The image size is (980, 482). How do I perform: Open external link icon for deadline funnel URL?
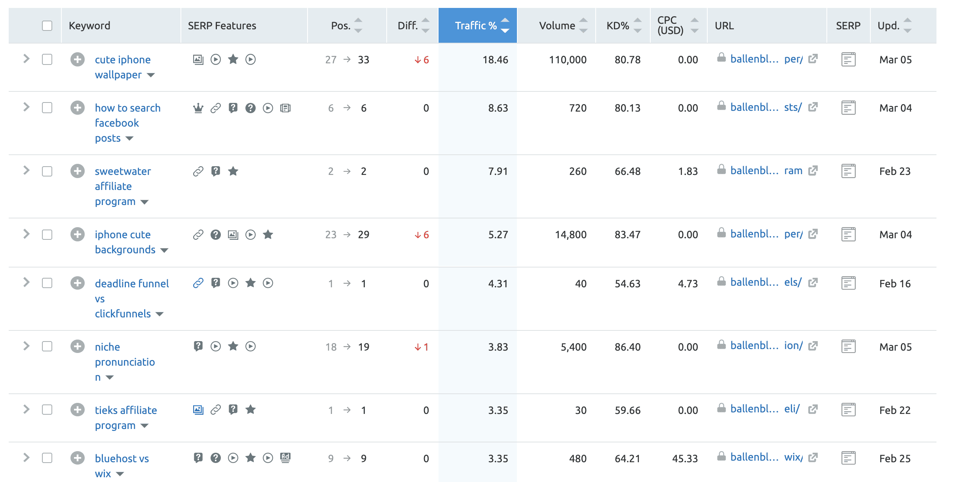813,282
